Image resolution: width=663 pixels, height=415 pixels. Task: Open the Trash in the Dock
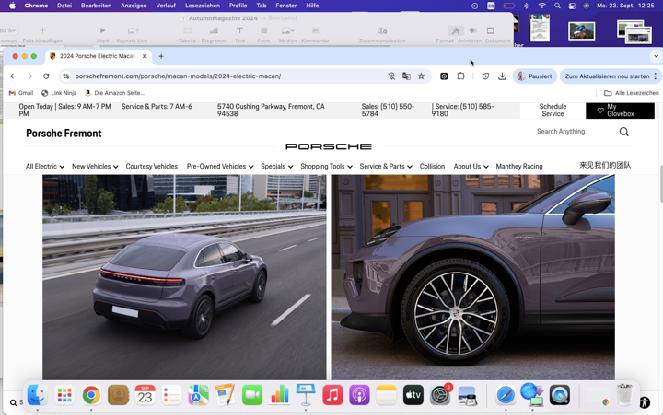(625, 395)
